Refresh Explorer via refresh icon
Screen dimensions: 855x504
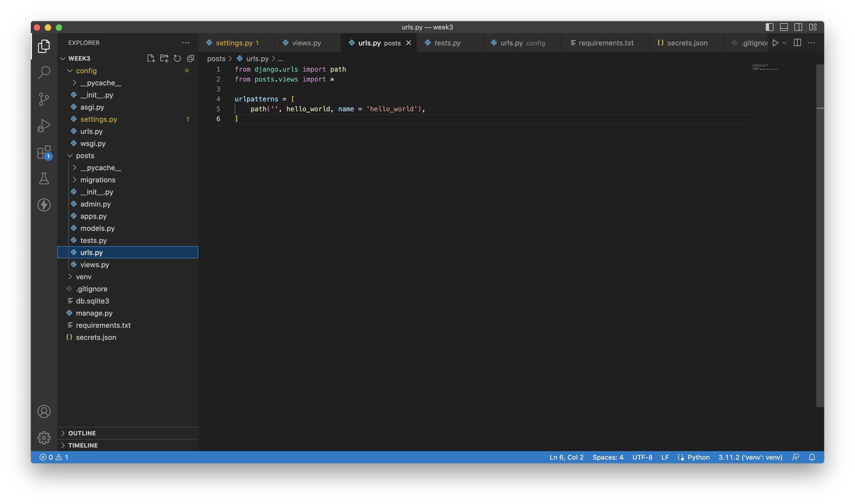(x=177, y=58)
